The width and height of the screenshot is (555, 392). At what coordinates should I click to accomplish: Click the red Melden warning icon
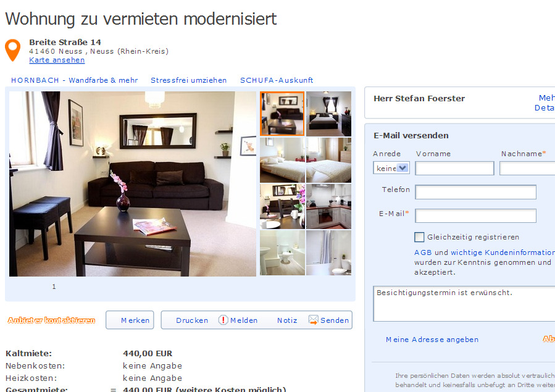click(x=223, y=320)
